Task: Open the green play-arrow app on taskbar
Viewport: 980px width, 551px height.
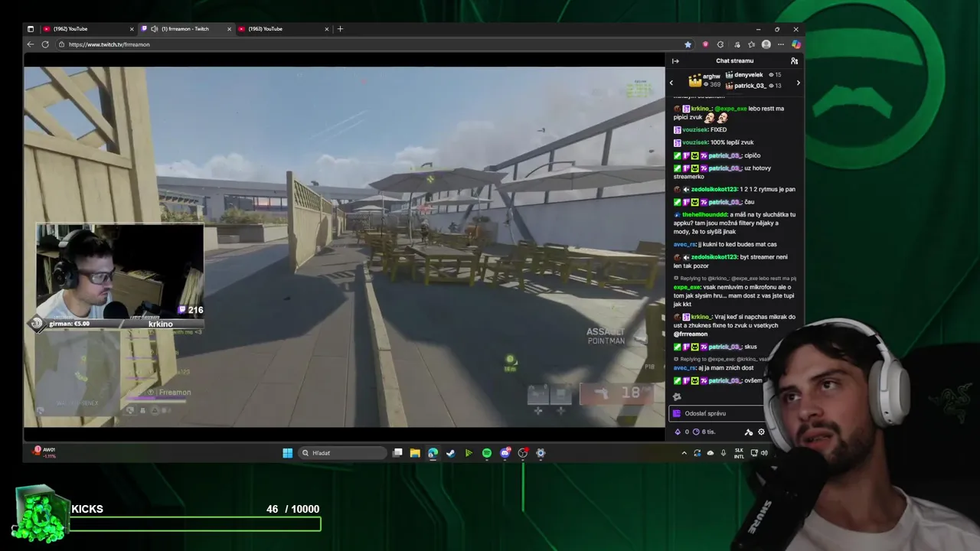Action: [x=469, y=453]
